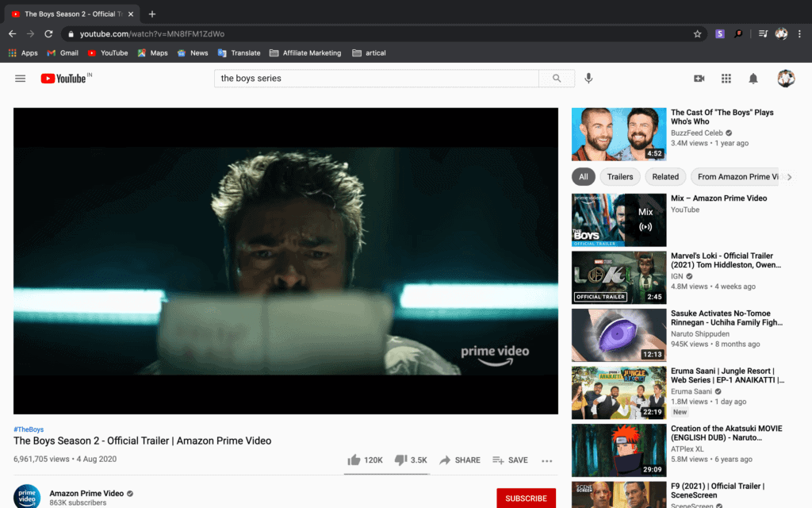Open the red pin extension icon
The width and height of the screenshot is (812, 508).
pos(738,33)
